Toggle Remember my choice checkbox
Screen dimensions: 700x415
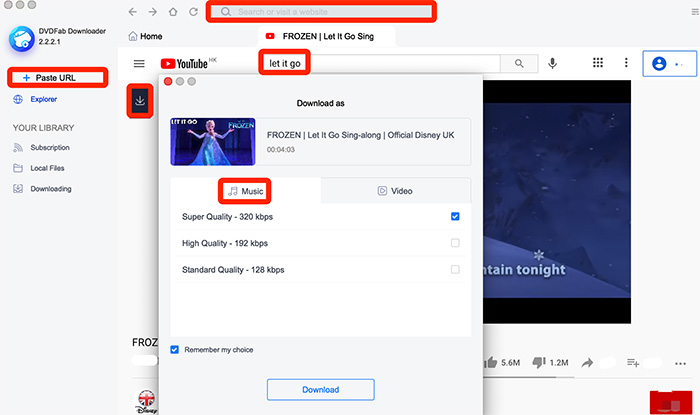pyautogui.click(x=175, y=349)
